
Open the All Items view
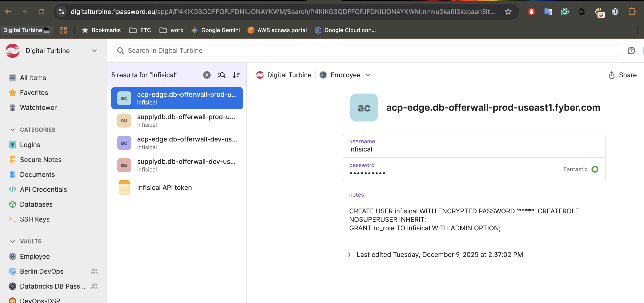point(33,77)
